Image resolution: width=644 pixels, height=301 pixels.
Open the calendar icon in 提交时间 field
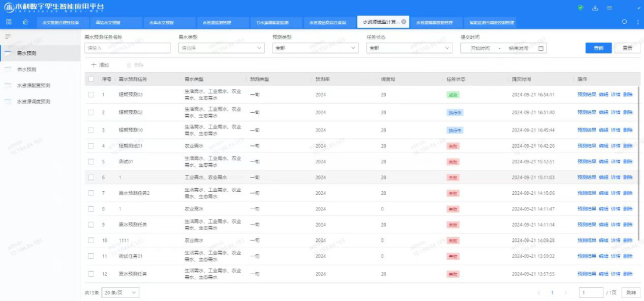541,48
